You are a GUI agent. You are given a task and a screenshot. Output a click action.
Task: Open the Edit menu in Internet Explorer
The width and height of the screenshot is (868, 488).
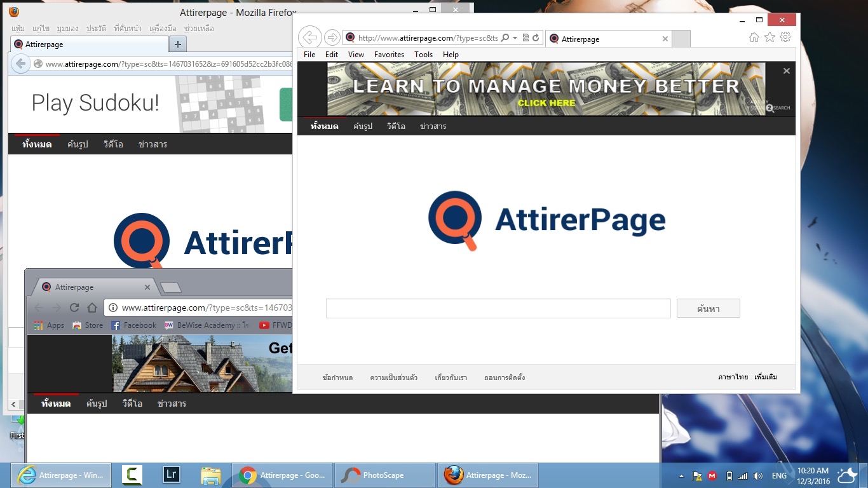pyautogui.click(x=332, y=55)
